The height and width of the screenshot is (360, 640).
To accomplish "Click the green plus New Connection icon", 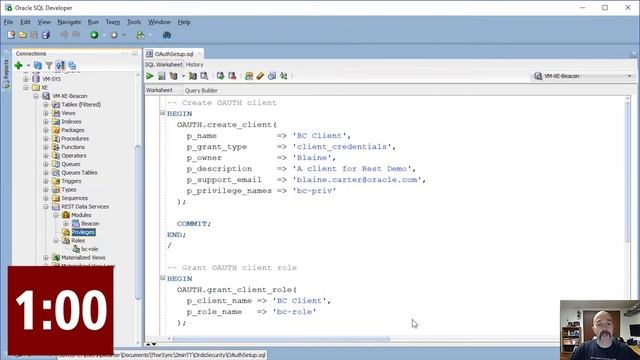I will (x=18, y=65).
